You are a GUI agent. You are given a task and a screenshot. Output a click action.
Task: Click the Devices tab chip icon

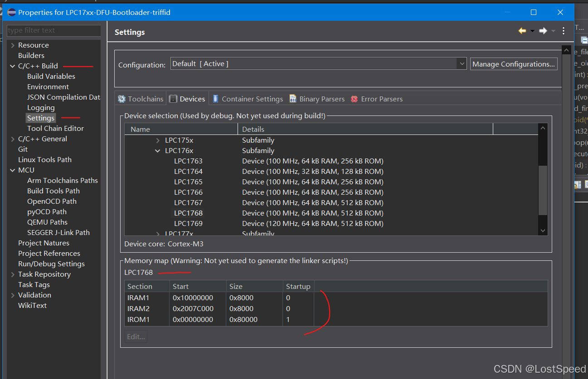click(173, 99)
